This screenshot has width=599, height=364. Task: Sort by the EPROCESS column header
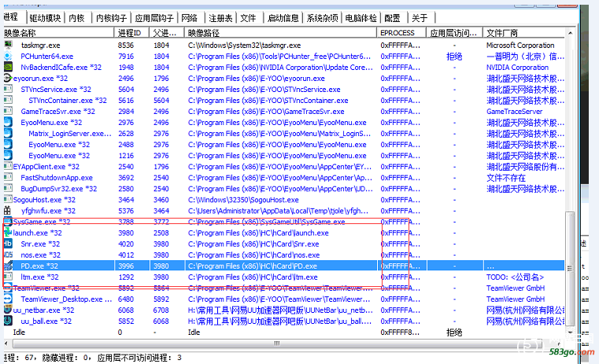tap(401, 33)
